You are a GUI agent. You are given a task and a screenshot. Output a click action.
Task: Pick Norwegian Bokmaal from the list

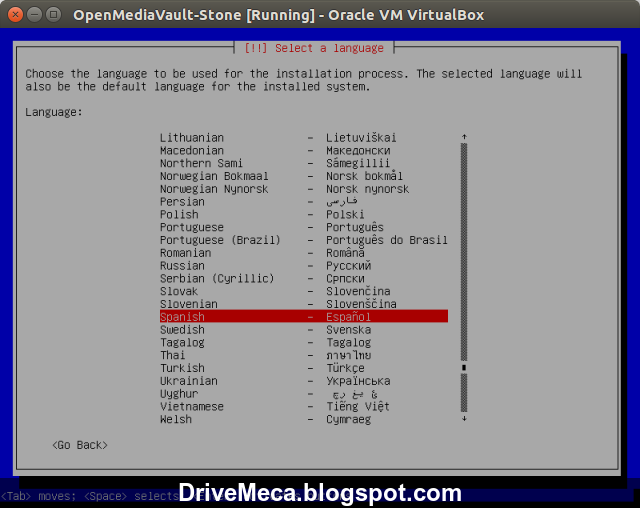coord(304,176)
